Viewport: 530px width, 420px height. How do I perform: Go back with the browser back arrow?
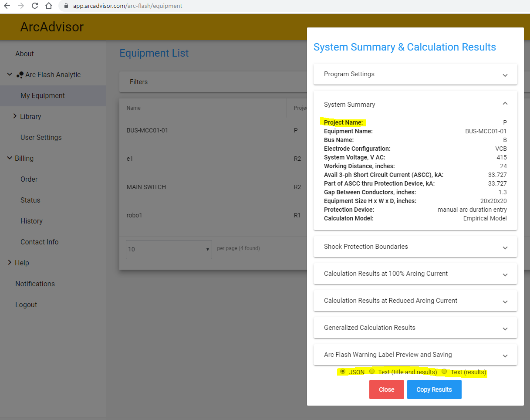(x=7, y=6)
